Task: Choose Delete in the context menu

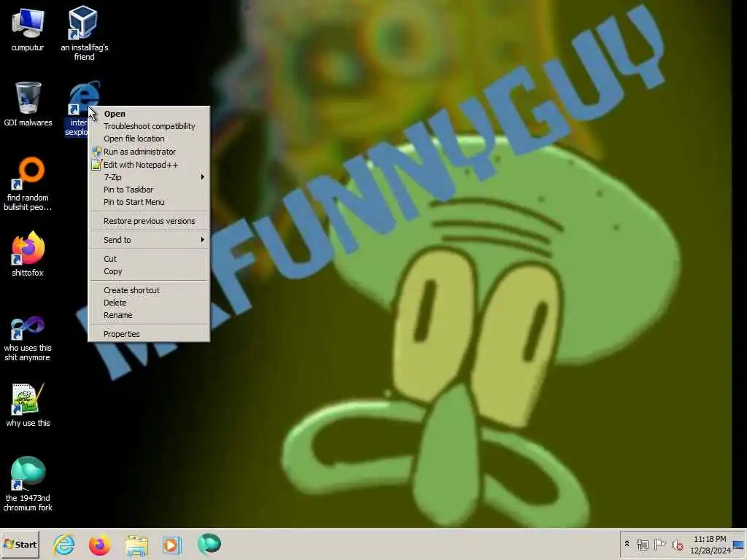Action: [149, 303]
